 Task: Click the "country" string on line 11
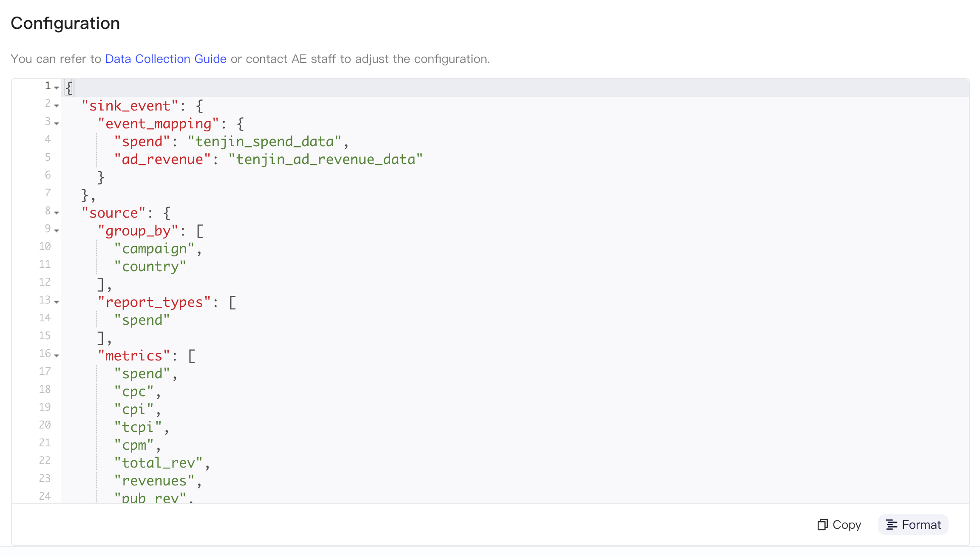150,266
